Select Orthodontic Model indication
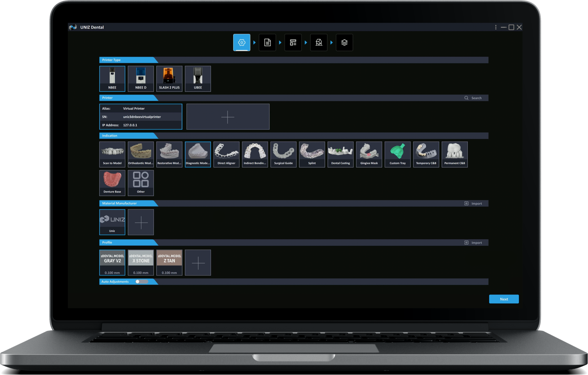Viewport: 588px width, 375px height. click(x=141, y=154)
